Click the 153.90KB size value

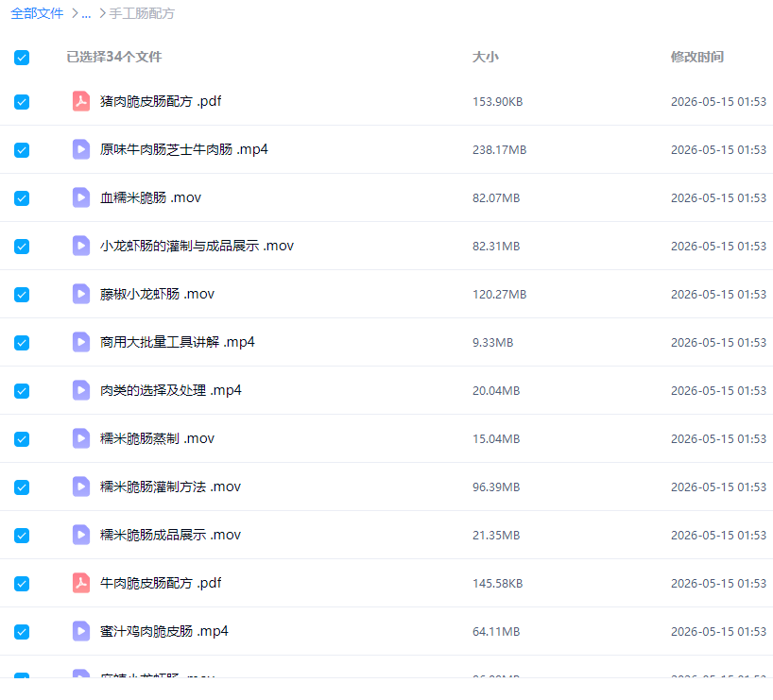coord(497,101)
